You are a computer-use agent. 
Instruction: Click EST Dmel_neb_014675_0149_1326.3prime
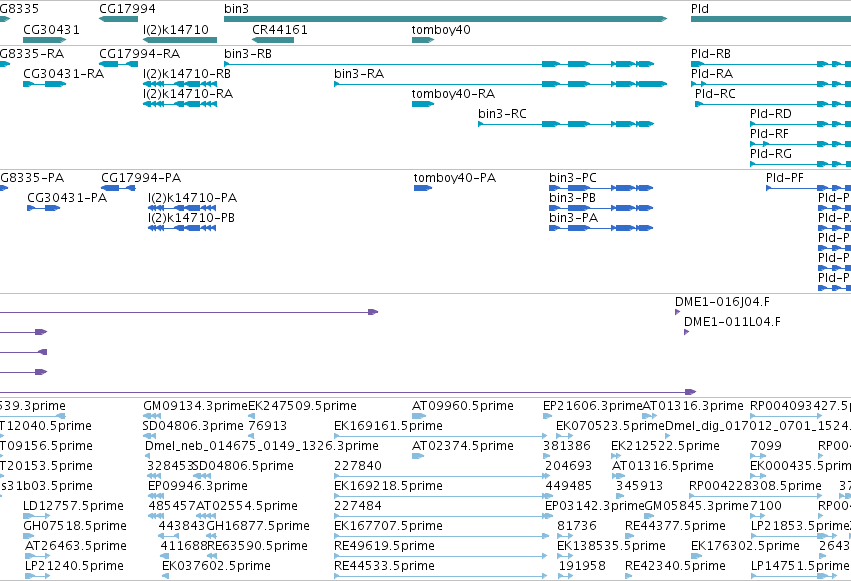point(150,456)
